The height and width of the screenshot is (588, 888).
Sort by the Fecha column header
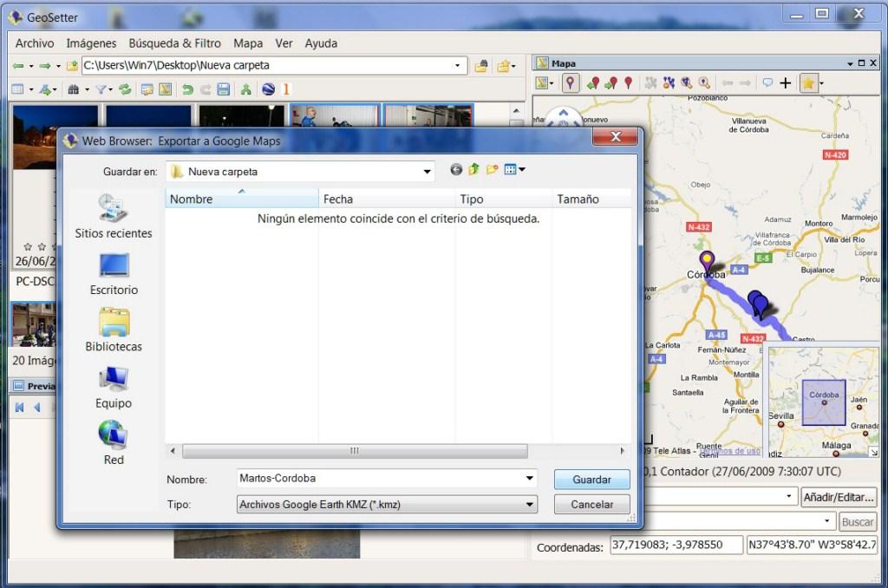point(387,199)
